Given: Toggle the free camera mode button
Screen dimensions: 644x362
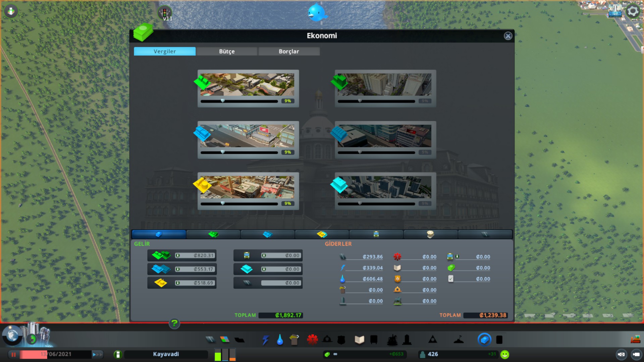Looking at the screenshot, I should point(636,354).
